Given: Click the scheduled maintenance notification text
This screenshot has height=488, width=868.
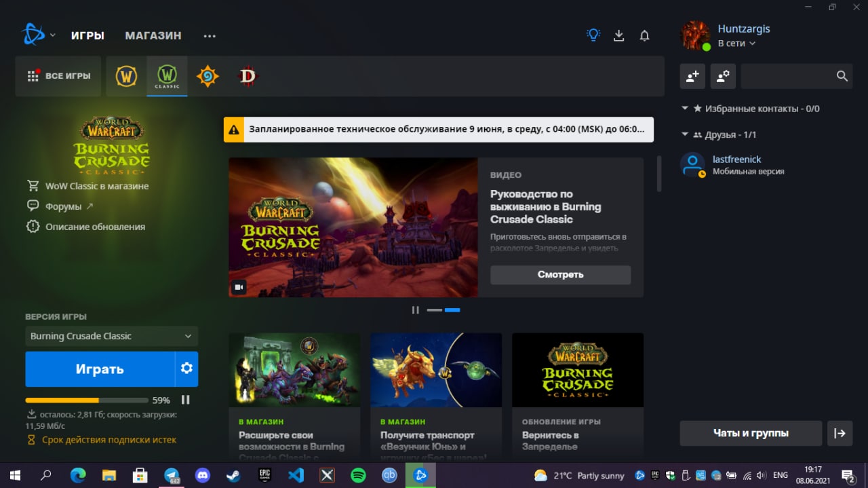Looking at the screenshot, I should point(447,129).
